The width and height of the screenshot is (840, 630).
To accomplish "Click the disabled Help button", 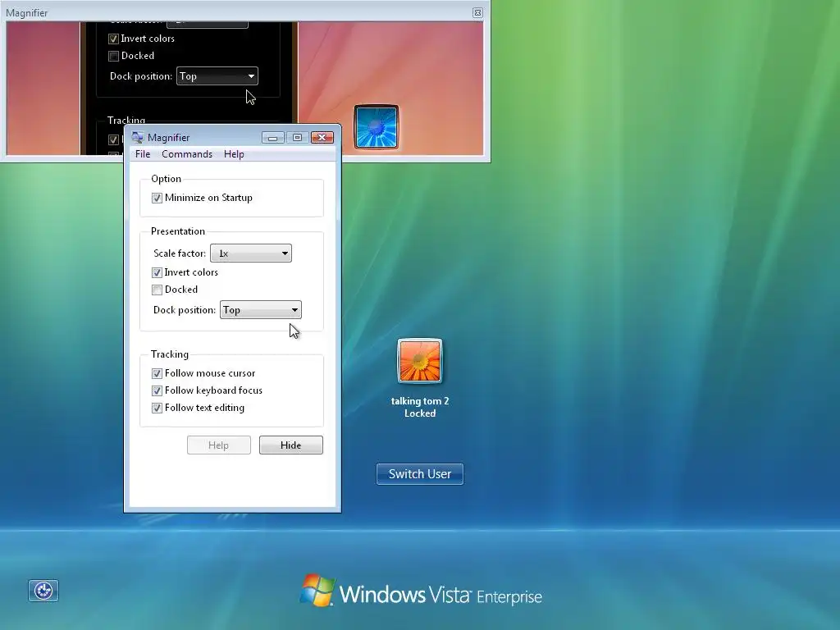I will [x=218, y=445].
